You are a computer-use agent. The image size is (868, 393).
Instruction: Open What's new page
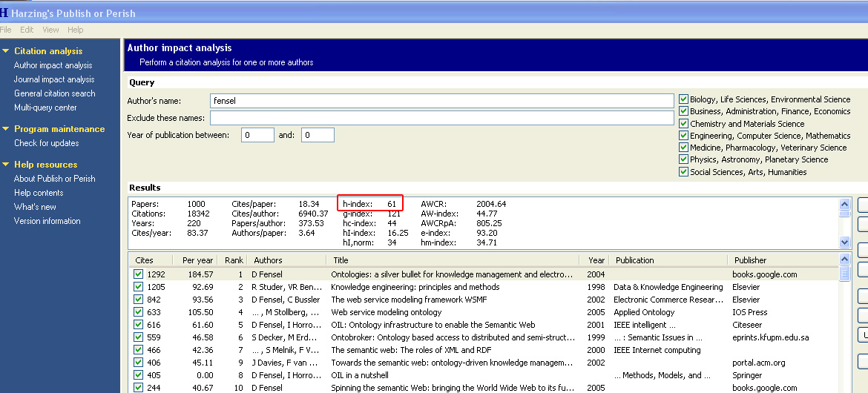(35, 206)
